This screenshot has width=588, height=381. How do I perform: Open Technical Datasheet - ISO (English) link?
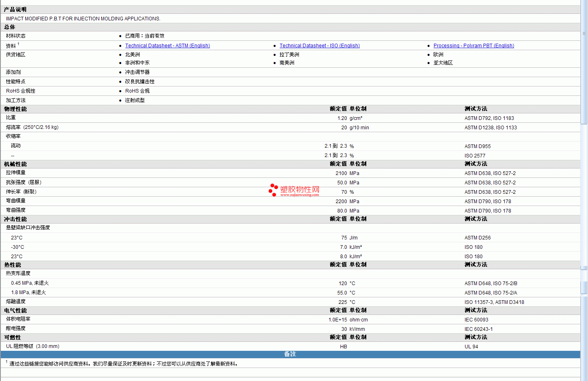pos(319,46)
